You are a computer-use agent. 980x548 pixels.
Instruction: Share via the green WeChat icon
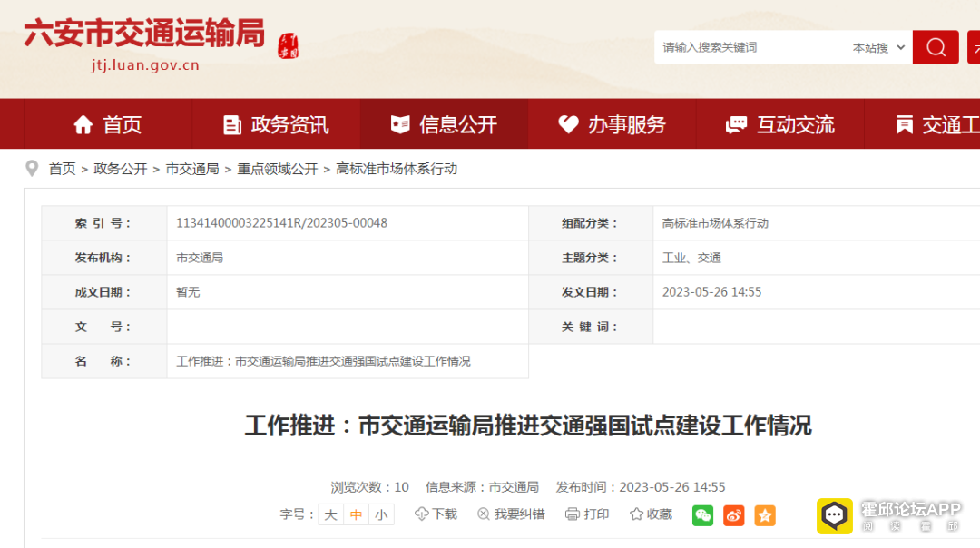tap(702, 515)
